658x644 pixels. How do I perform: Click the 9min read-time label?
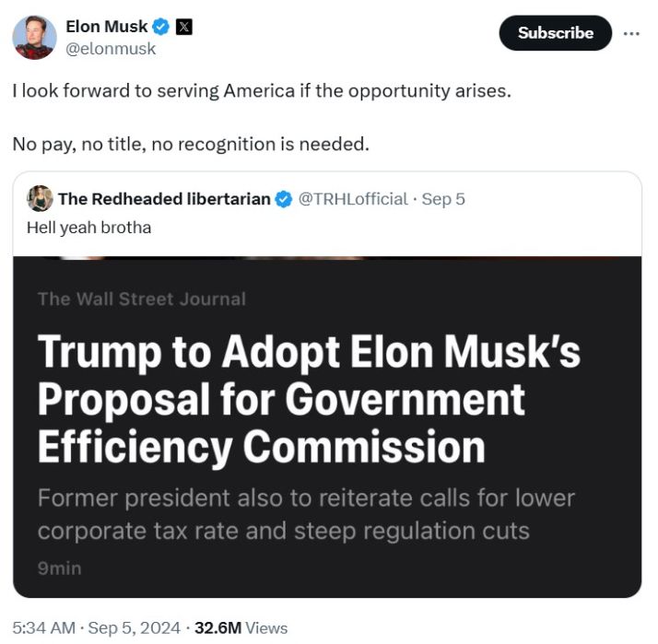(60, 568)
